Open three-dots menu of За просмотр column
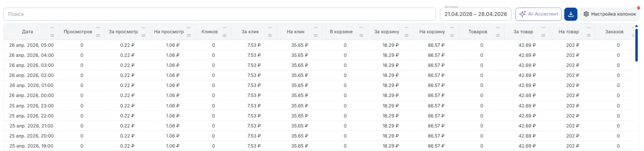 [143, 28]
